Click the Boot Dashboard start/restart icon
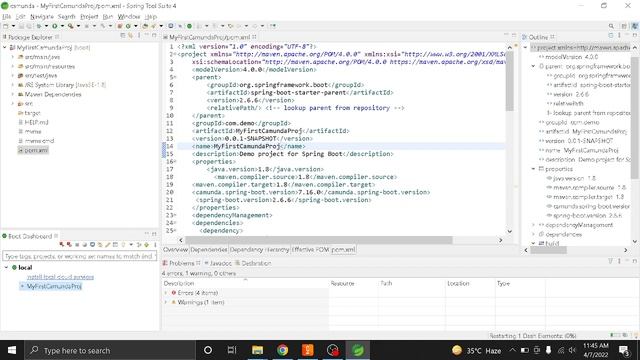640x360 pixels. [62, 244]
